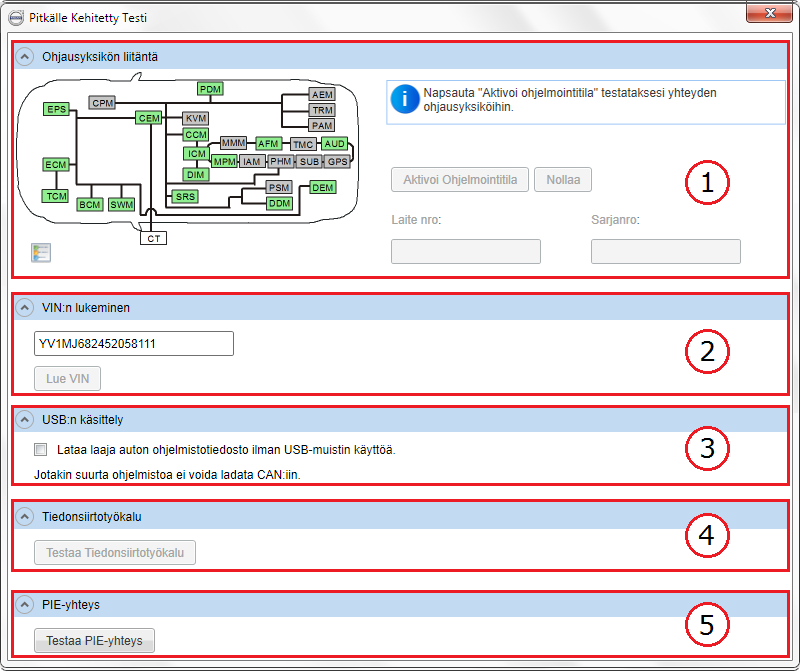Click the Testaa Tiedonsiirtotyökalu button
Screen dimensions: 800x671
(x=115, y=553)
